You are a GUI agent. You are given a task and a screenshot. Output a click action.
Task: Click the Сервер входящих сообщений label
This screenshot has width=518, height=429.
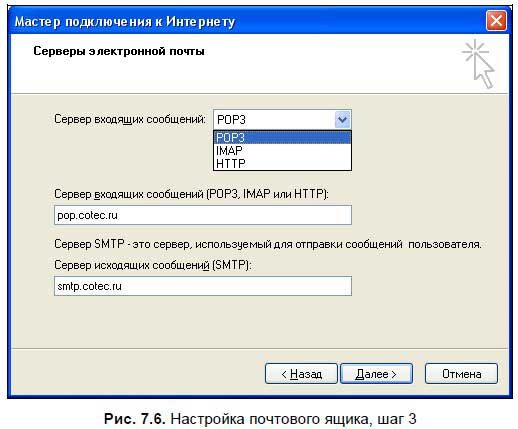(x=130, y=119)
